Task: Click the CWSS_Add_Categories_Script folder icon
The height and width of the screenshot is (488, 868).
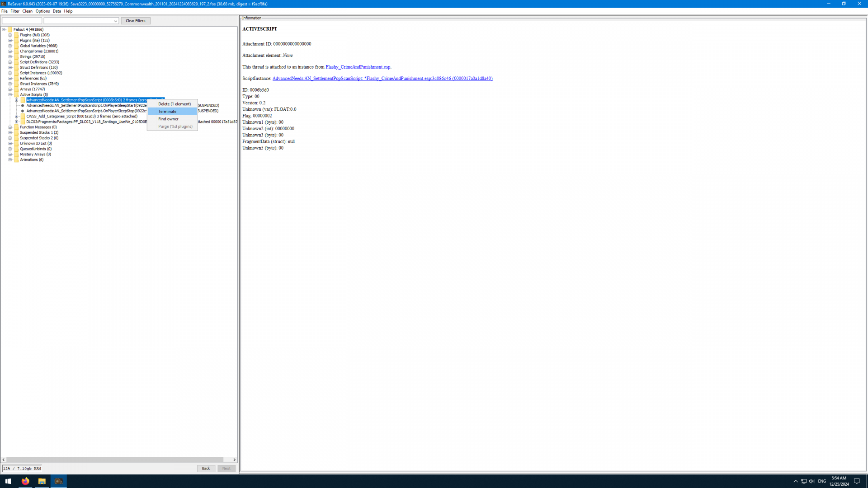Action: [23, 117]
